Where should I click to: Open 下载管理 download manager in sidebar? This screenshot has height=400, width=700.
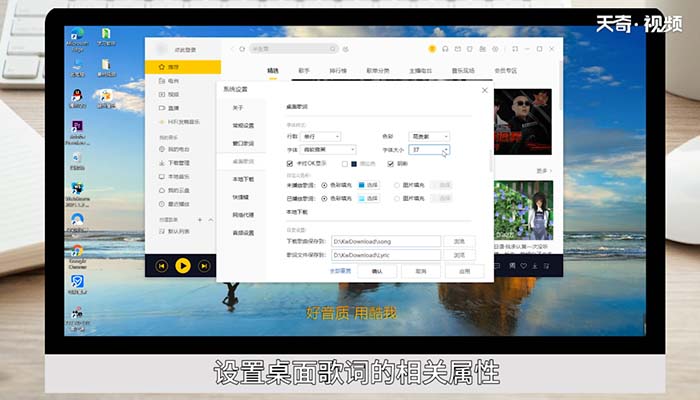[175, 163]
